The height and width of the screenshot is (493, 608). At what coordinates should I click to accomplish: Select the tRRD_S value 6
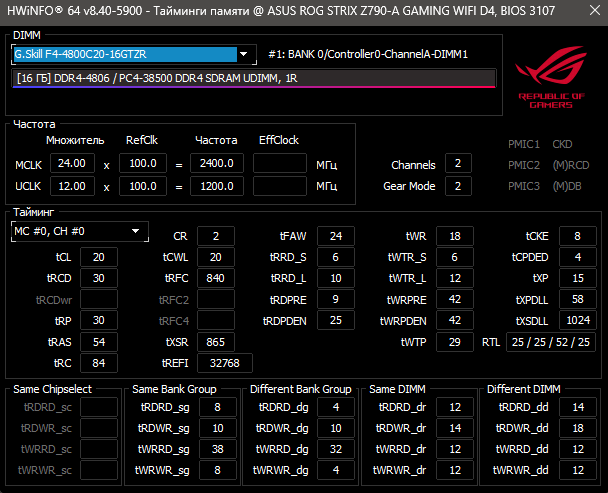(336, 257)
